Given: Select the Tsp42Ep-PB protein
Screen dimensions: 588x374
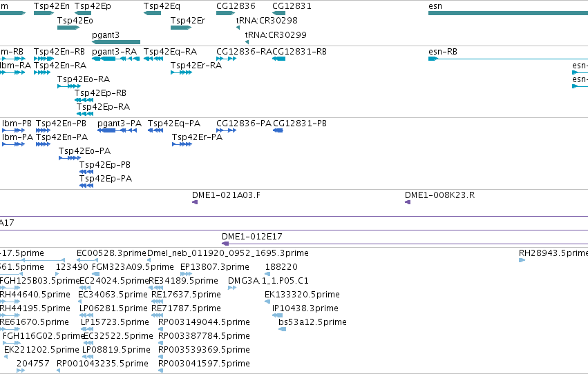Looking at the screenshot, I should coord(86,172).
